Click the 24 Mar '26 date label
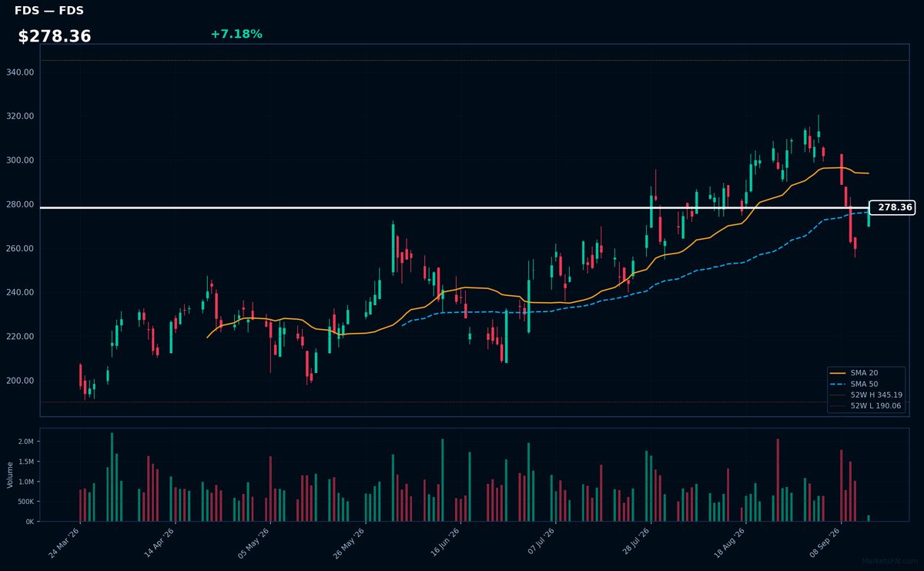The width and height of the screenshot is (924, 571). tap(64, 543)
